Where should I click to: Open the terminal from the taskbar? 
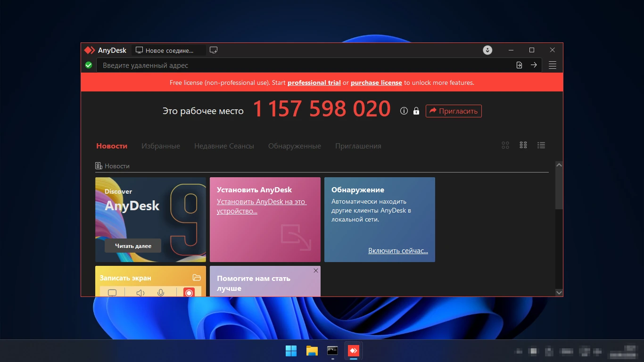(x=332, y=351)
